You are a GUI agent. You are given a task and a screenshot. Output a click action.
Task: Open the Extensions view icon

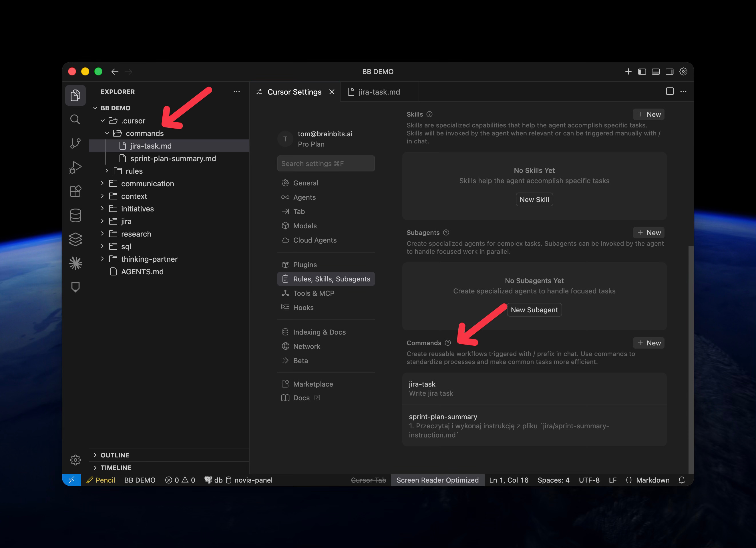coord(75,191)
